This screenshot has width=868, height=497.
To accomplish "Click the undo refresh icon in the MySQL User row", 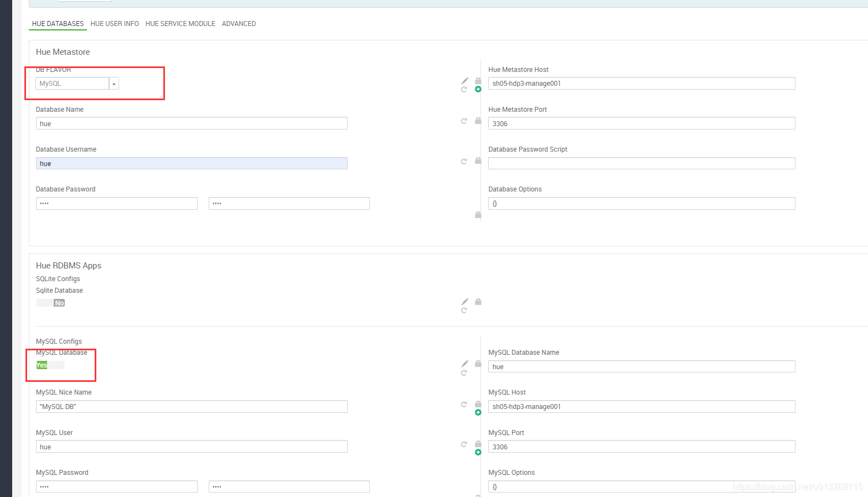I will point(464,444).
